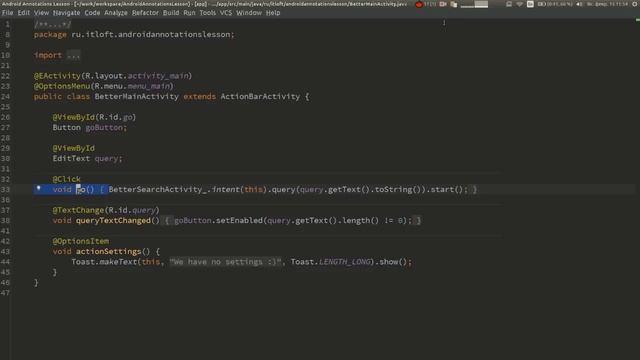Open the Help menu

[x=273, y=13]
